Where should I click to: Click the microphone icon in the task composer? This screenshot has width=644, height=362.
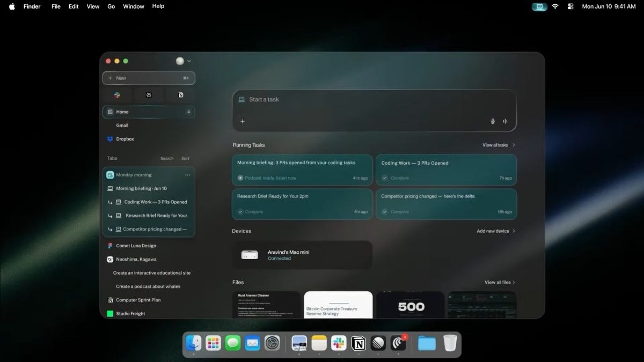493,121
